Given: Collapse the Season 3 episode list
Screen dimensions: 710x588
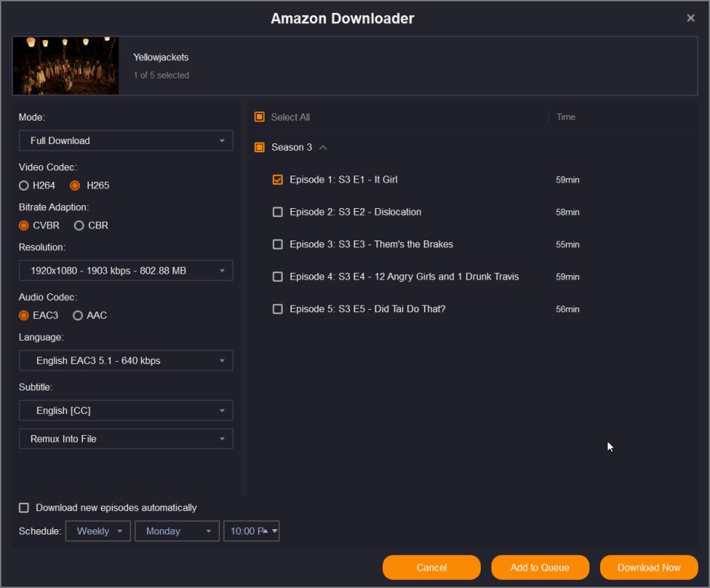Looking at the screenshot, I should tap(323, 148).
